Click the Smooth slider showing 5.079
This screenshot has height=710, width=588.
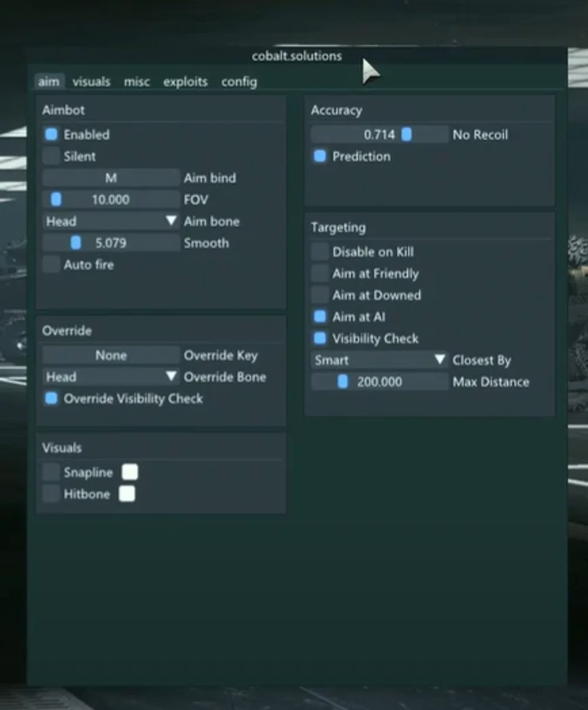tap(111, 243)
